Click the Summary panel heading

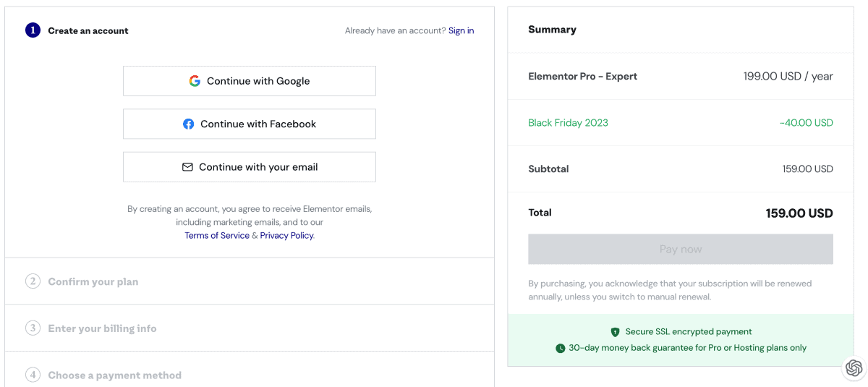[x=552, y=30]
